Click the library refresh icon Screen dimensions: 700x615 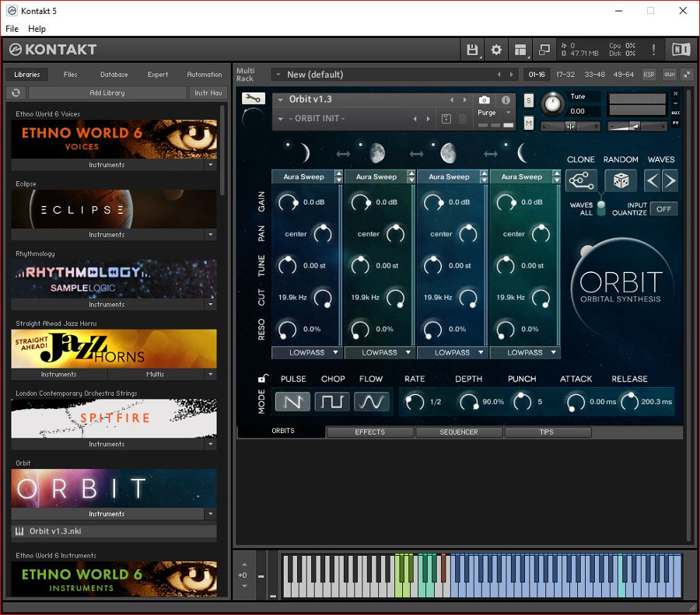16,93
